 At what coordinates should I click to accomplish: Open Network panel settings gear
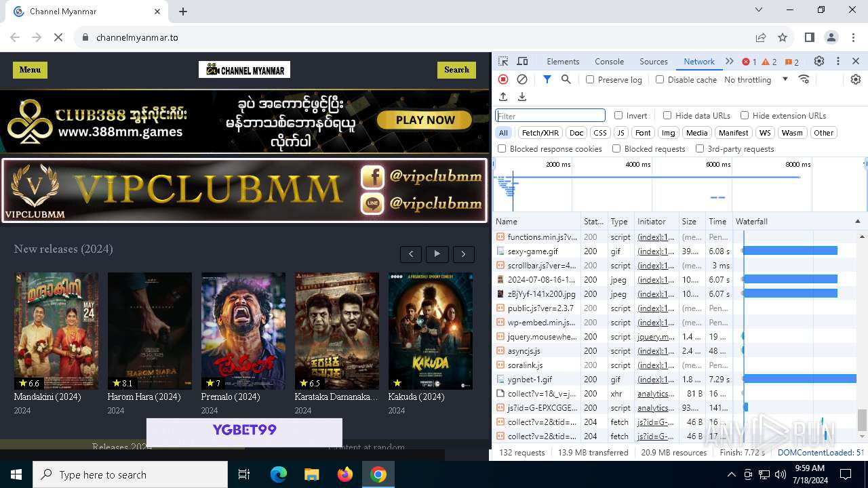point(856,79)
